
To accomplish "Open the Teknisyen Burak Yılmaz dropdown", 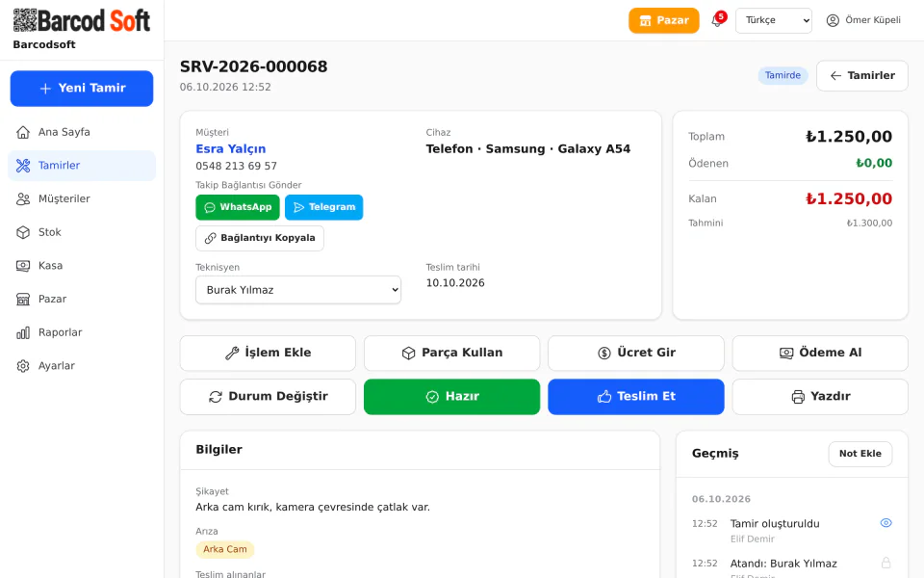I will click(x=298, y=290).
